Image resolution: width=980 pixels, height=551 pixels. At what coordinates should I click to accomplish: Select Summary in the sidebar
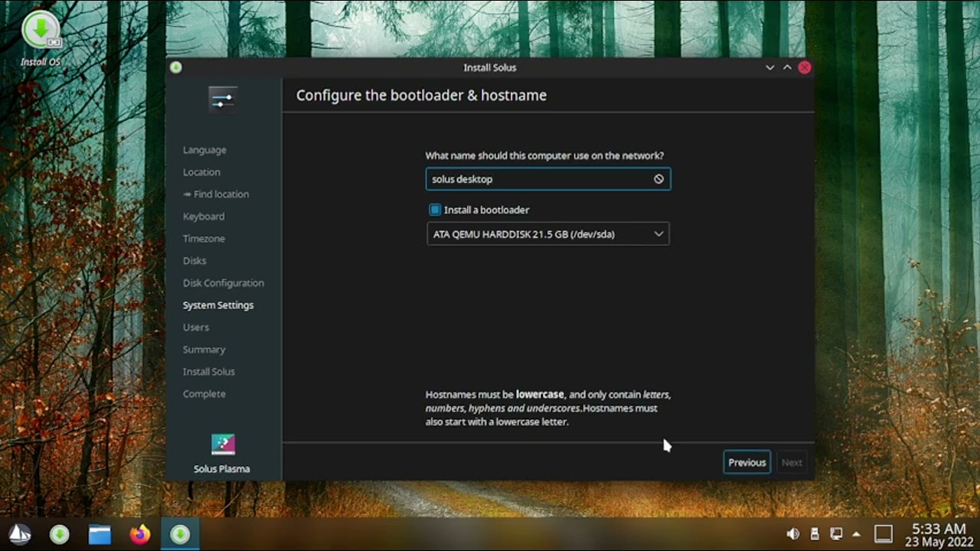pyautogui.click(x=204, y=350)
